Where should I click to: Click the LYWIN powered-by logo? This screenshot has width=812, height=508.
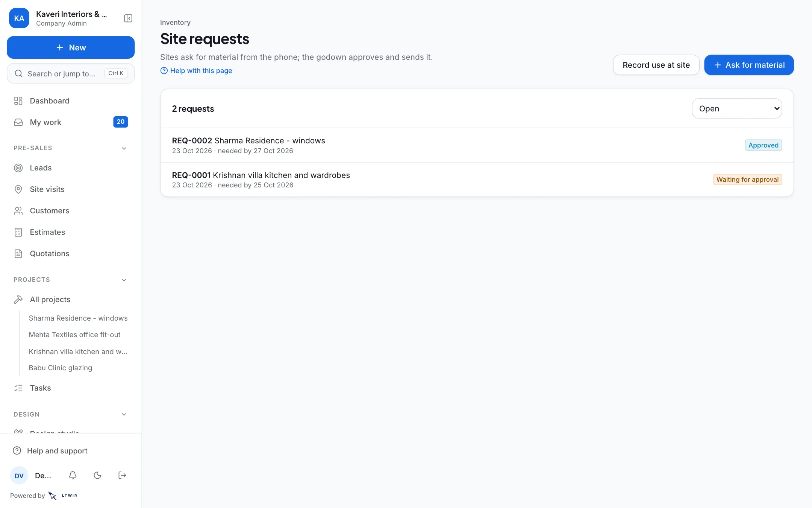tap(63, 496)
